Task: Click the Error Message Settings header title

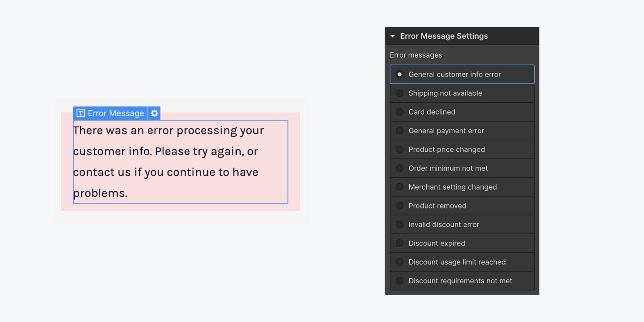Action: point(444,36)
